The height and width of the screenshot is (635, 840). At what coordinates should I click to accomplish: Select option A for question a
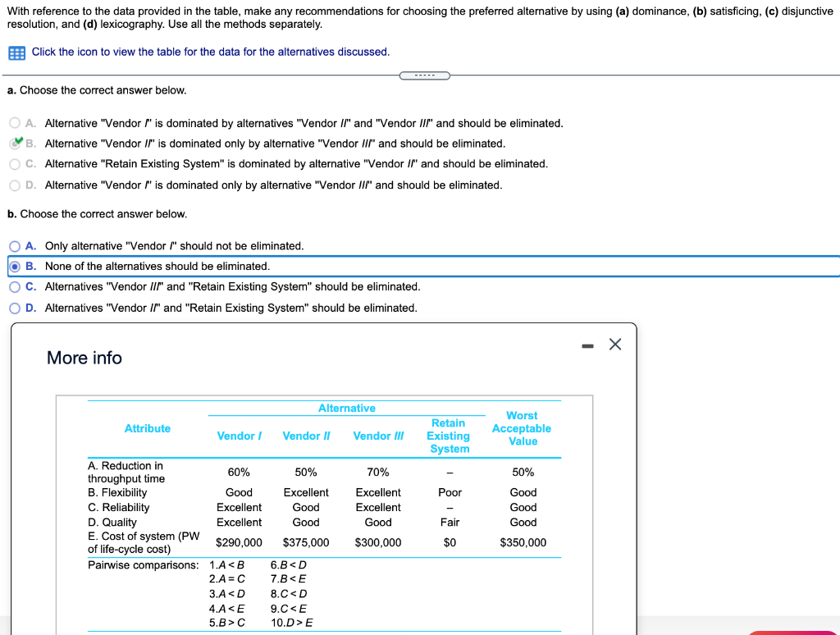(x=14, y=122)
